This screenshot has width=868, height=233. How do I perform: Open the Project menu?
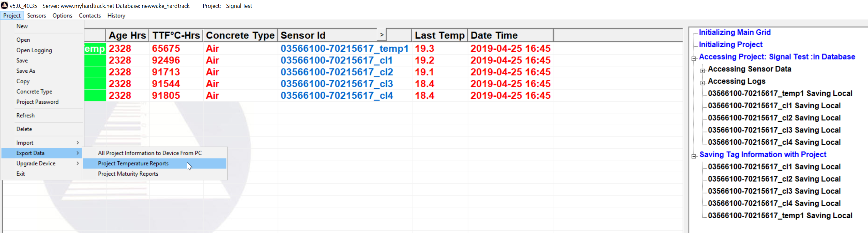pos(12,16)
